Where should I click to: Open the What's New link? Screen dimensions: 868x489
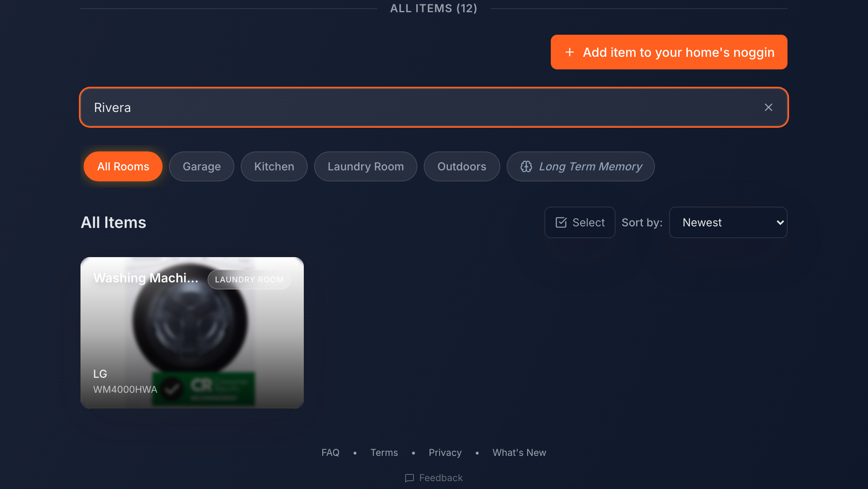(x=519, y=453)
